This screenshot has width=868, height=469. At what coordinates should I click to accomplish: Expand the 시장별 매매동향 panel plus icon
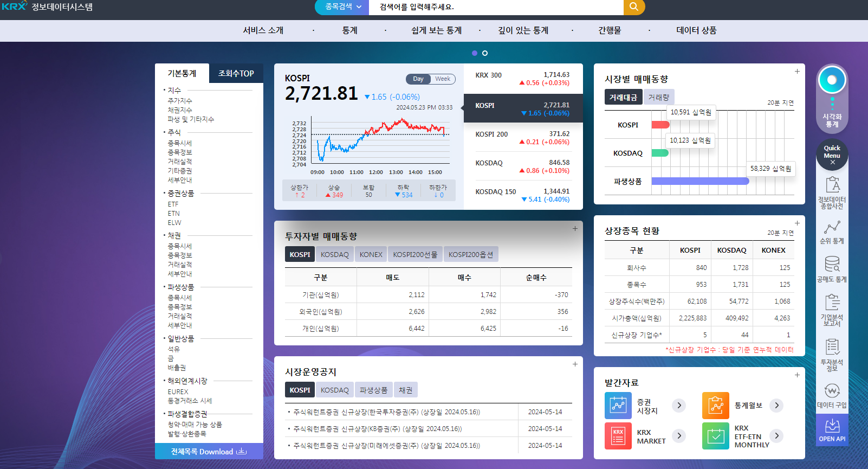797,71
